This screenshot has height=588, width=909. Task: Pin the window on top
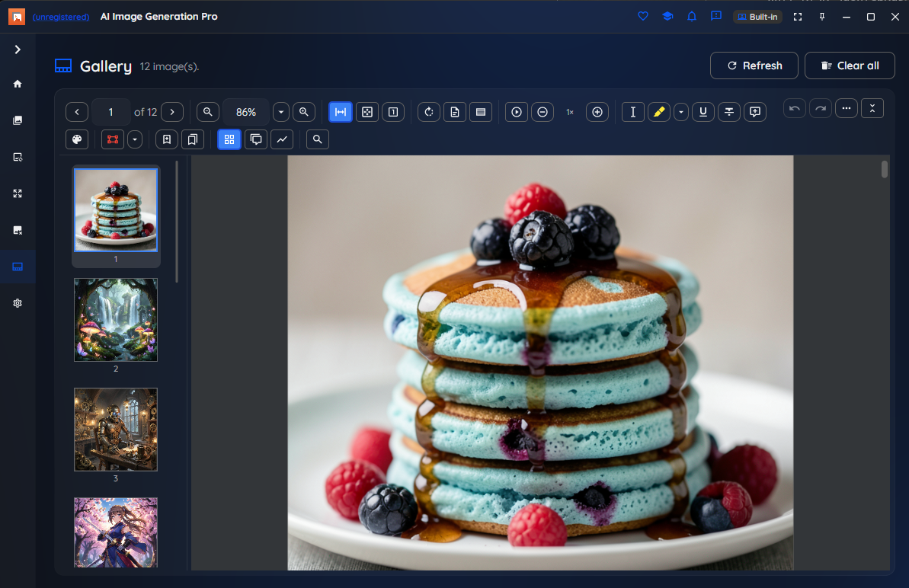[822, 17]
